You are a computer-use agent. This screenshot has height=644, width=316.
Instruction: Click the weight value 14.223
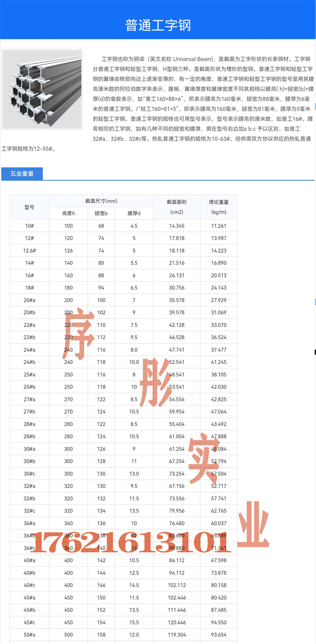click(x=219, y=251)
